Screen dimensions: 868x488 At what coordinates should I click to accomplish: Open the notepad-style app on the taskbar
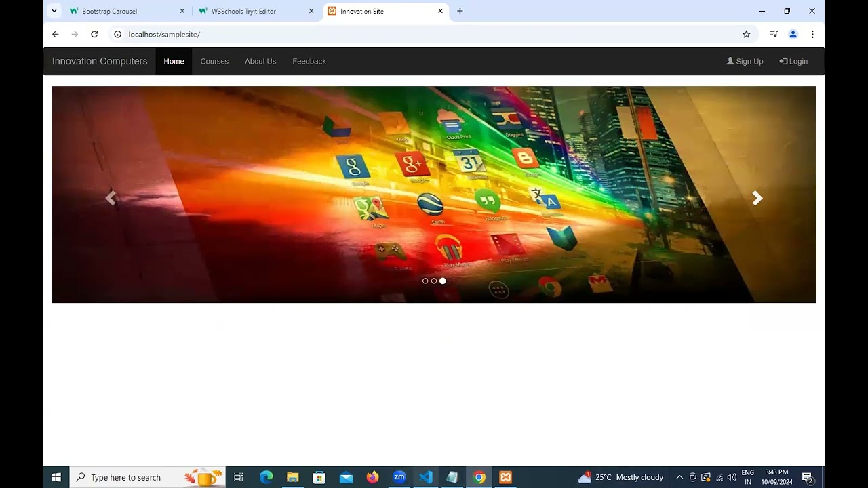452,477
